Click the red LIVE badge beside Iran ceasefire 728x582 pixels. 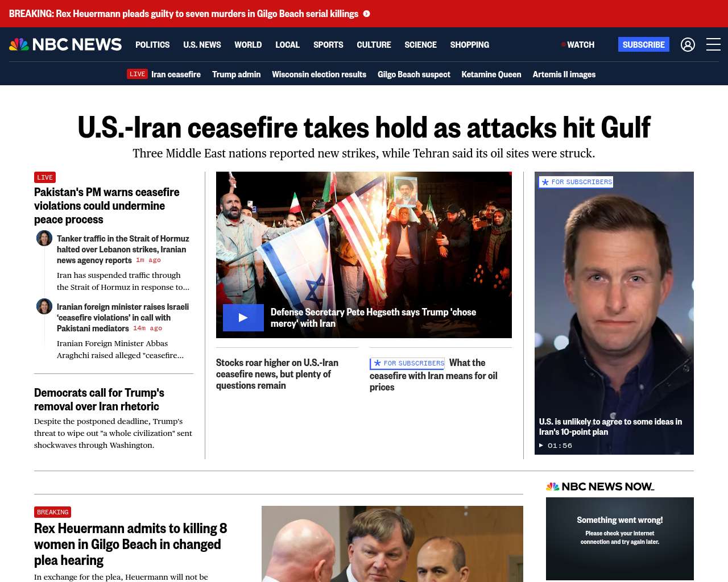click(137, 74)
